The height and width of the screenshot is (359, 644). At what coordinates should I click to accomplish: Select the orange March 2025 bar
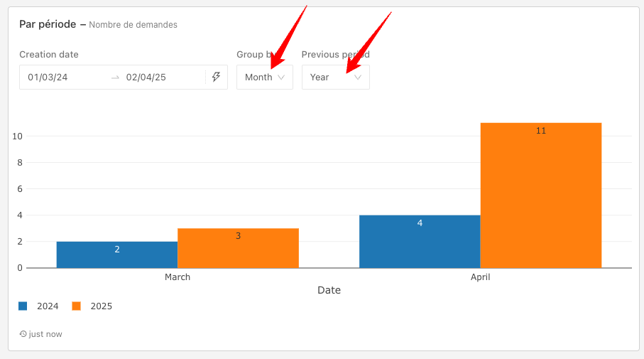point(238,248)
